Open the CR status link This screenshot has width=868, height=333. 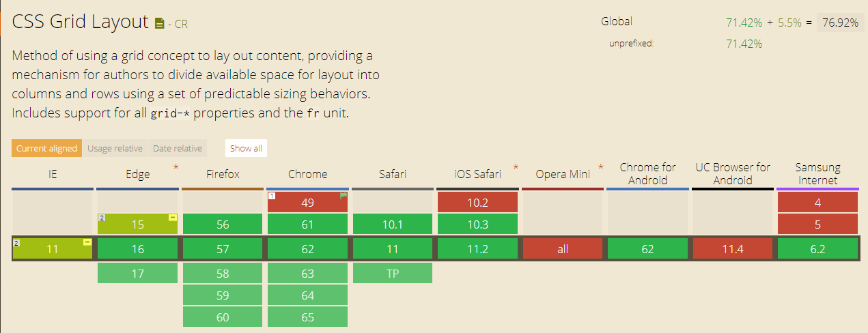[x=181, y=25]
